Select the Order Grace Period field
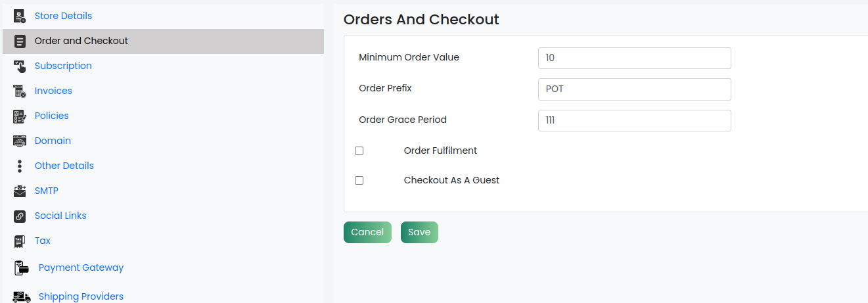Image resolution: width=868 pixels, height=303 pixels. coord(634,120)
